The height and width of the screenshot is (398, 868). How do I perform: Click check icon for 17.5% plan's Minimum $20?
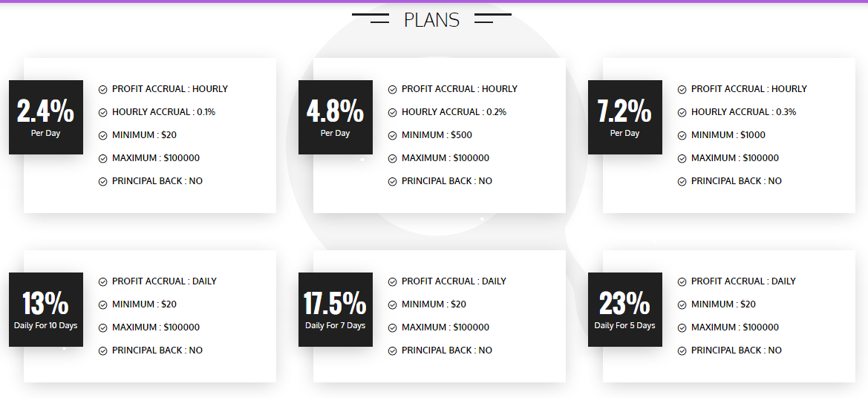pyautogui.click(x=392, y=304)
